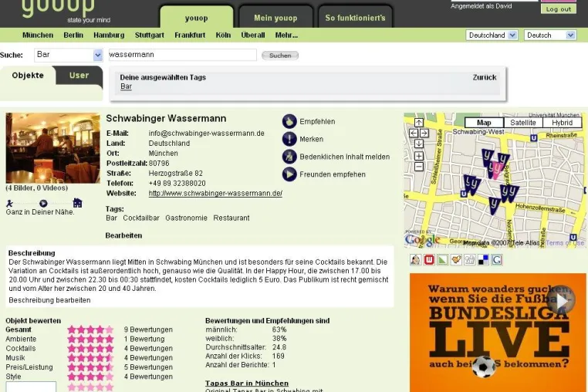Viewport: 588px width, 392px height.
Task: Select the Berlin city link
Action: click(73, 35)
